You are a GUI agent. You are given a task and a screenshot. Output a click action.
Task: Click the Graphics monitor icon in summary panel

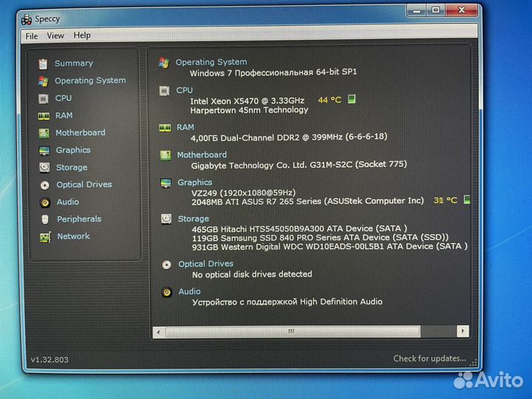(166, 183)
